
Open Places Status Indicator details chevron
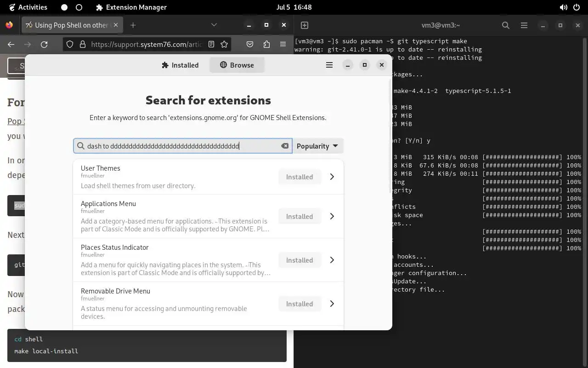click(332, 260)
